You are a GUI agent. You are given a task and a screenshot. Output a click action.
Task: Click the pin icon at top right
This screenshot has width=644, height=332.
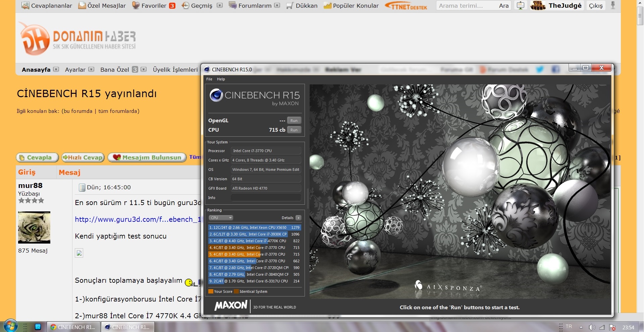(x=613, y=5)
